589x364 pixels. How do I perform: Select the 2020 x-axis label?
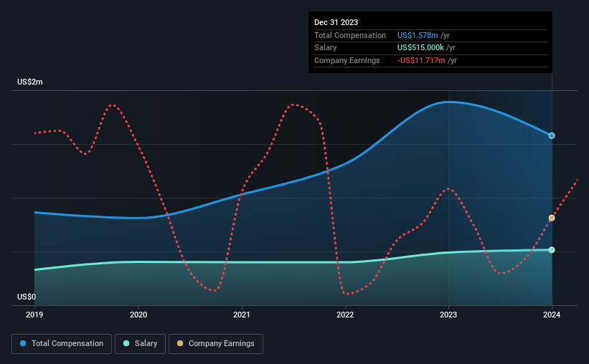[138, 315]
